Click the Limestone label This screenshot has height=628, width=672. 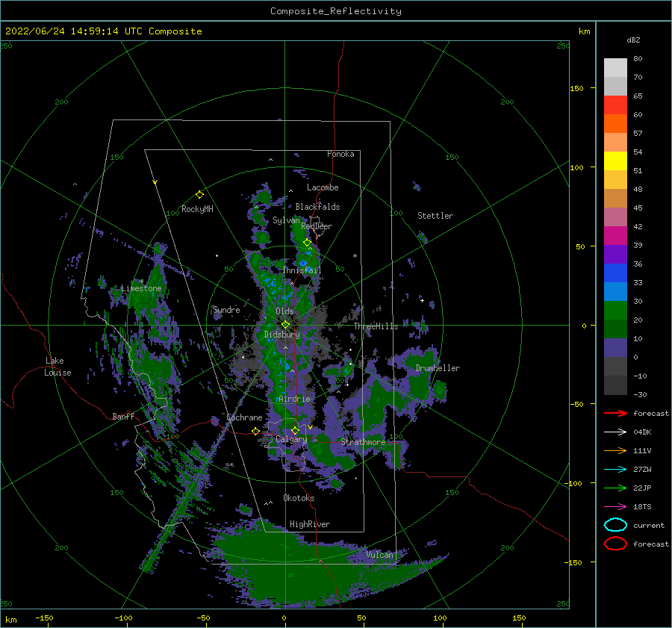[141, 288]
